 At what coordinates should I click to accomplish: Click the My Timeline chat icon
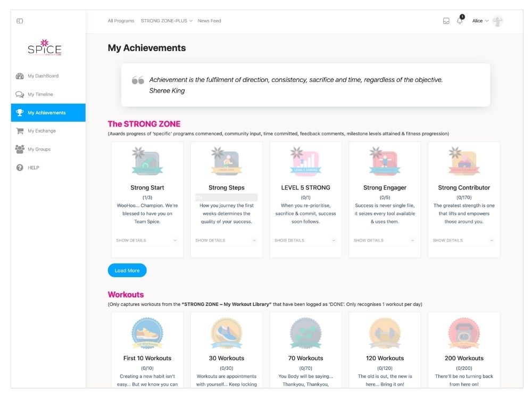point(20,95)
